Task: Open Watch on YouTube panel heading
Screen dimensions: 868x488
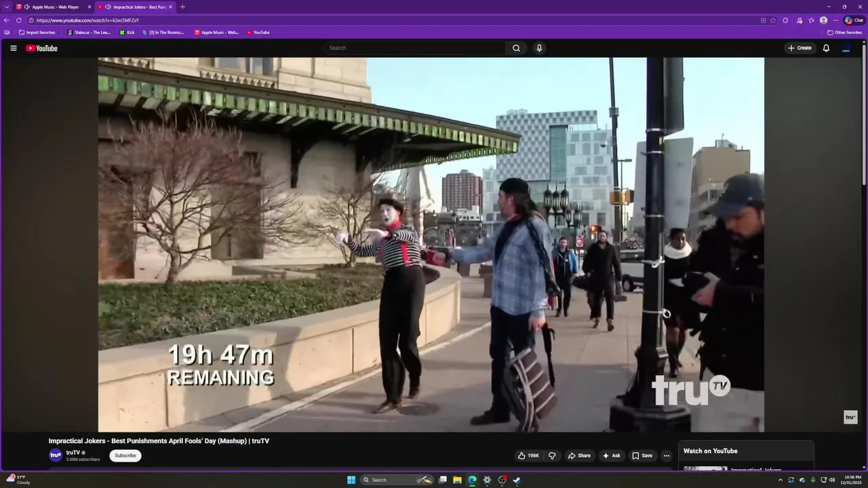Action: [x=710, y=451]
